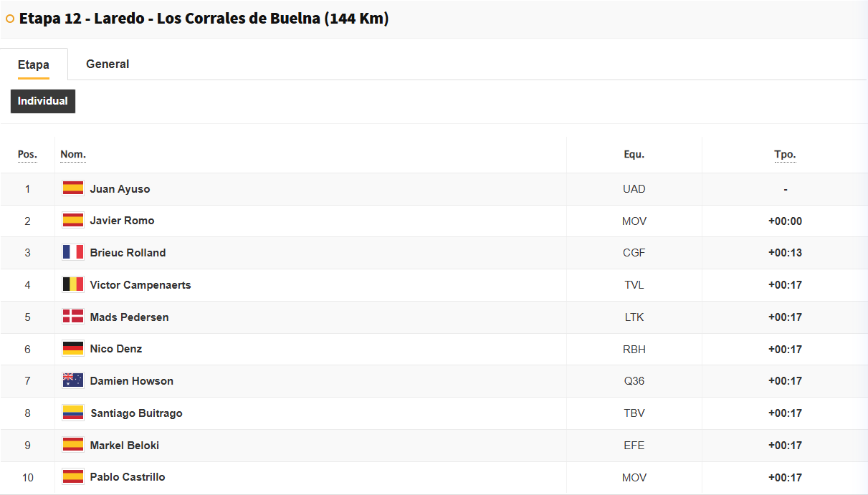Click the Equ. column header
The width and height of the screenshot is (868, 495).
pos(634,155)
